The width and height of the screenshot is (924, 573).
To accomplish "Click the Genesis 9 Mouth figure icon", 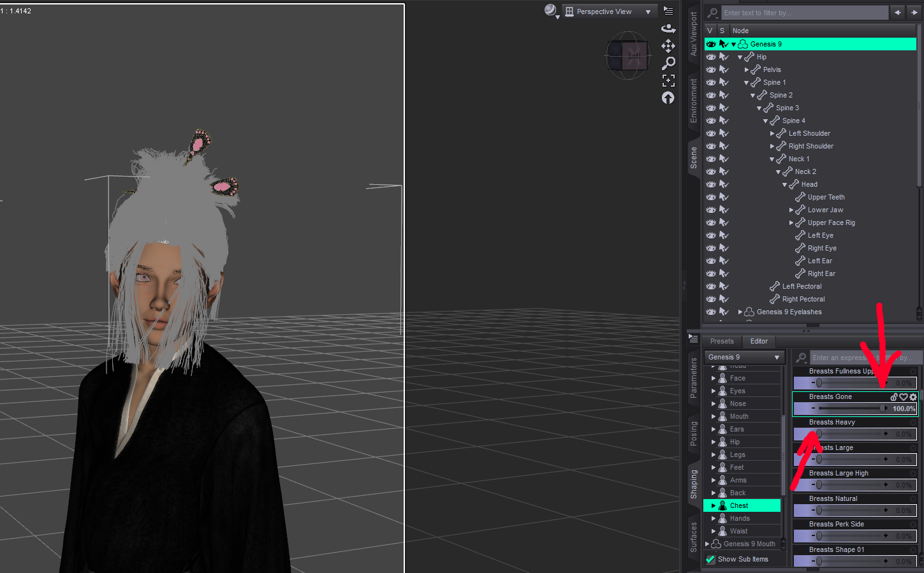I will click(x=716, y=544).
